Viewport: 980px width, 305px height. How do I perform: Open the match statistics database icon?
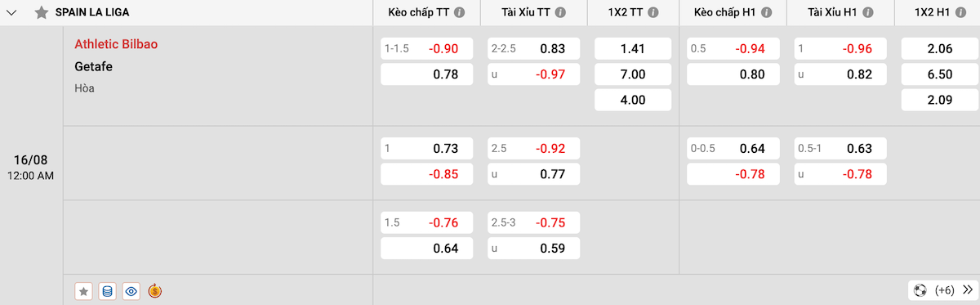[x=107, y=290]
